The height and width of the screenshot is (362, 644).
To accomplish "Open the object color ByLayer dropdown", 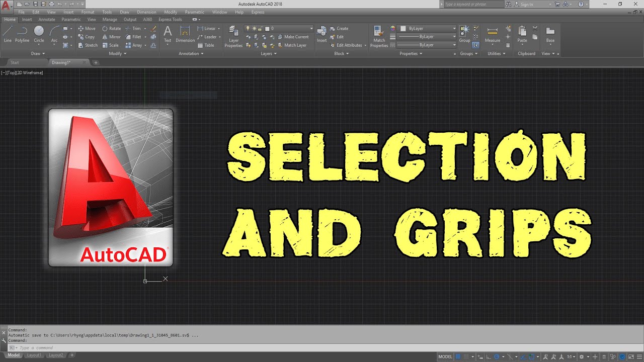I will (x=428, y=29).
